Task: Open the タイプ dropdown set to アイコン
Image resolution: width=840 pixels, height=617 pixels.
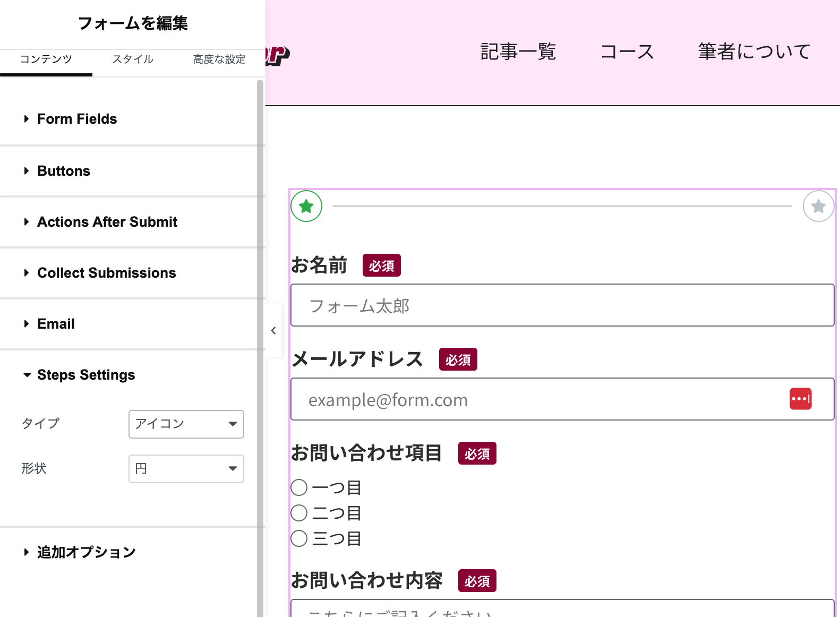Action: (x=186, y=424)
